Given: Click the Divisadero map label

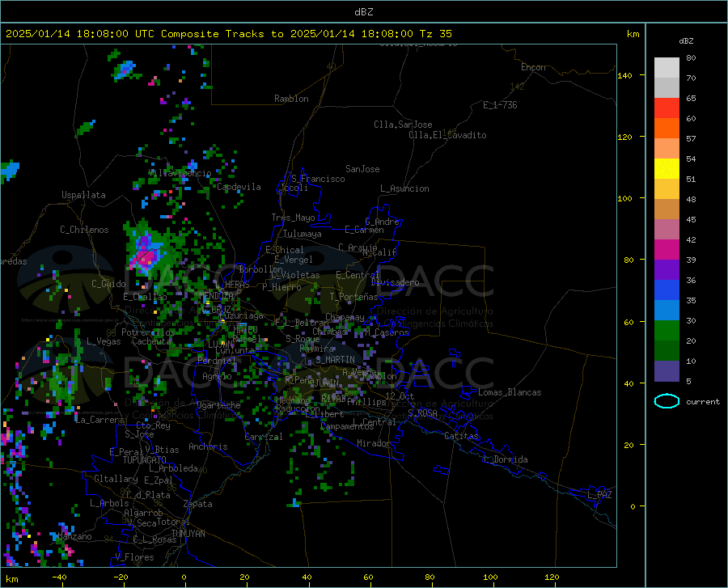Looking at the screenshot, I should pos(395,282).
